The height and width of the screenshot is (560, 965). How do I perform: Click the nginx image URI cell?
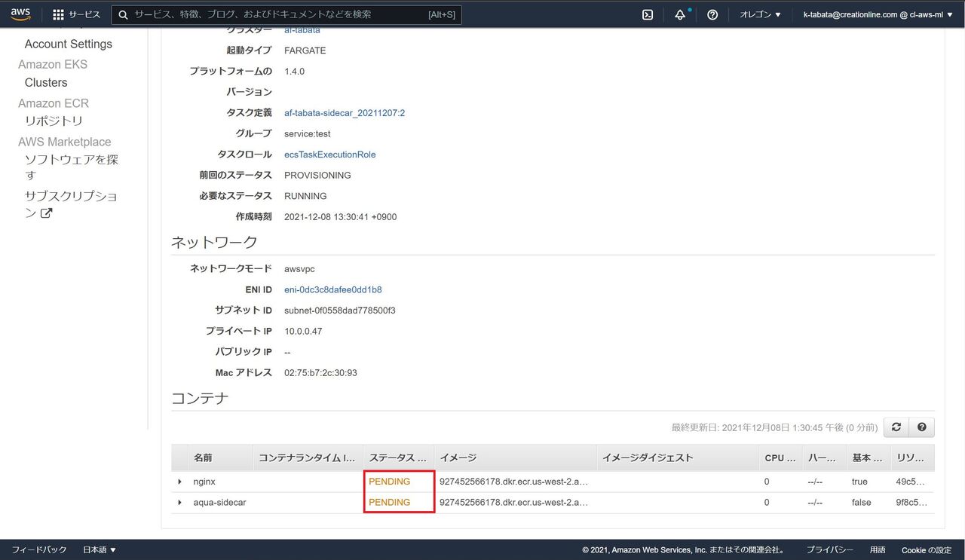tap(513, 482)
